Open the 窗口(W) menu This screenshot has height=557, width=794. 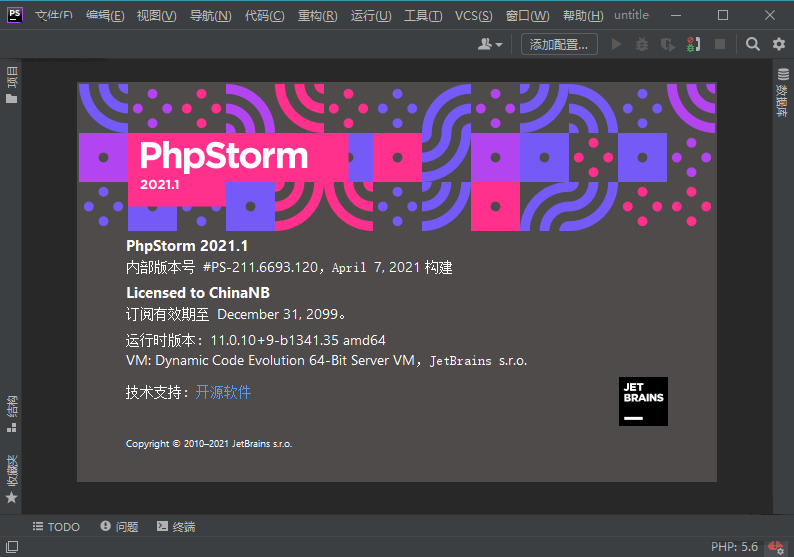click(527, 16)
